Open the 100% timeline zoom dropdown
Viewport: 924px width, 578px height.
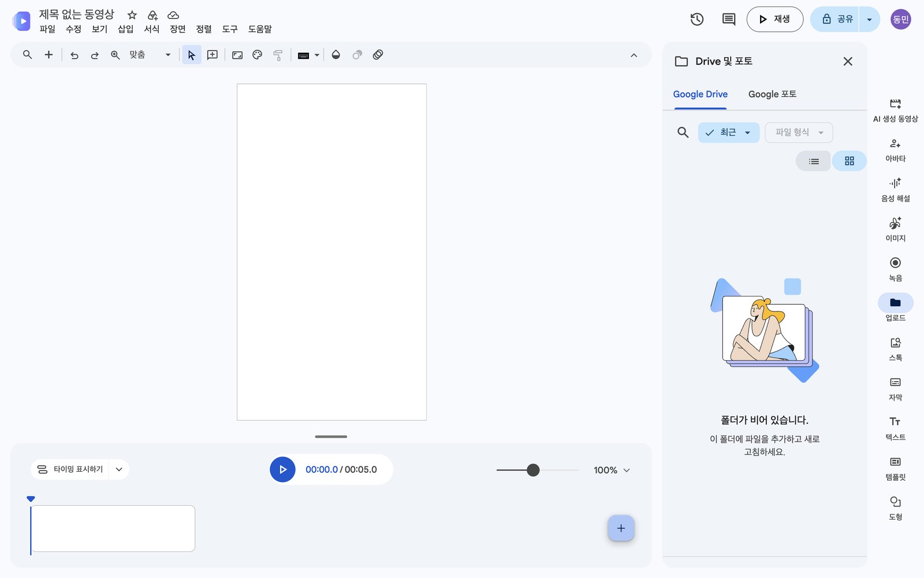pyautogui.click(x=612, y=470)
